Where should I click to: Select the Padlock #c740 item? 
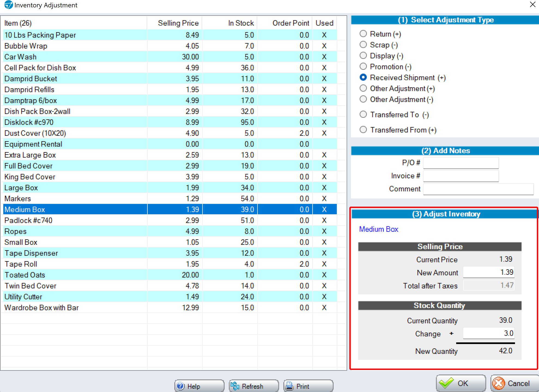click(170, 220)
